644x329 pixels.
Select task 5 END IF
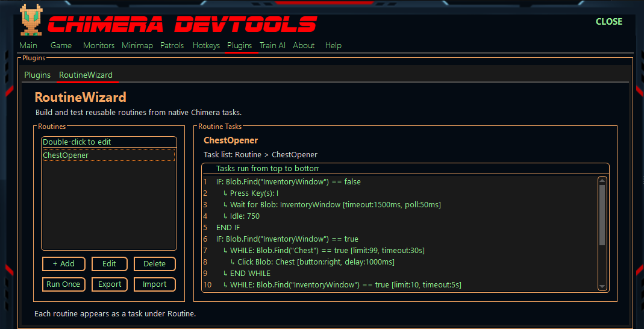400,228
